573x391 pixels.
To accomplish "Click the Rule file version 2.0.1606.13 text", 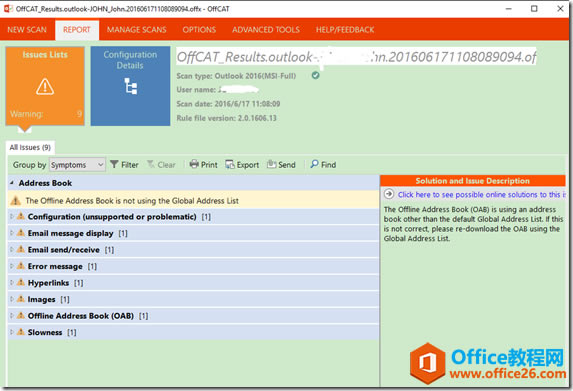I will (x=227, y=118).
